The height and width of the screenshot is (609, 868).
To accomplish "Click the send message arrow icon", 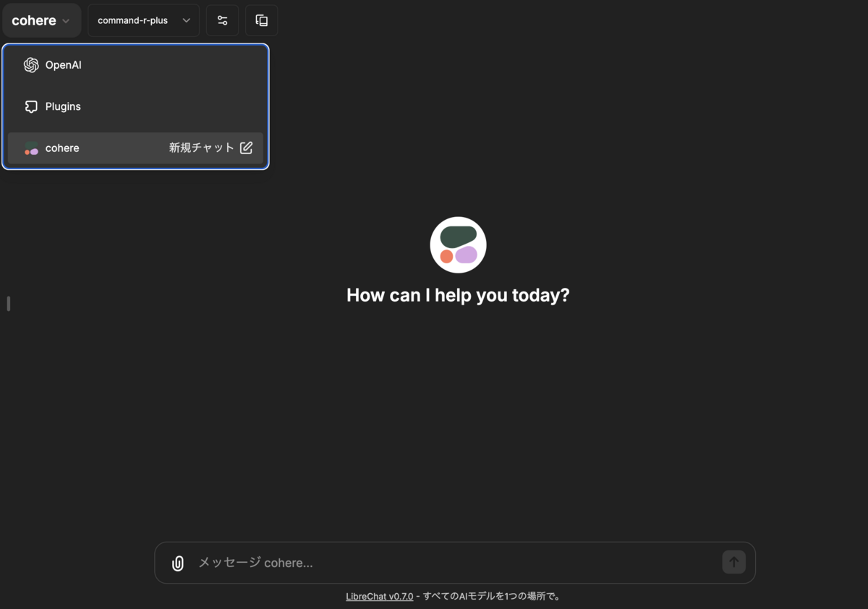I will [733, 562].
